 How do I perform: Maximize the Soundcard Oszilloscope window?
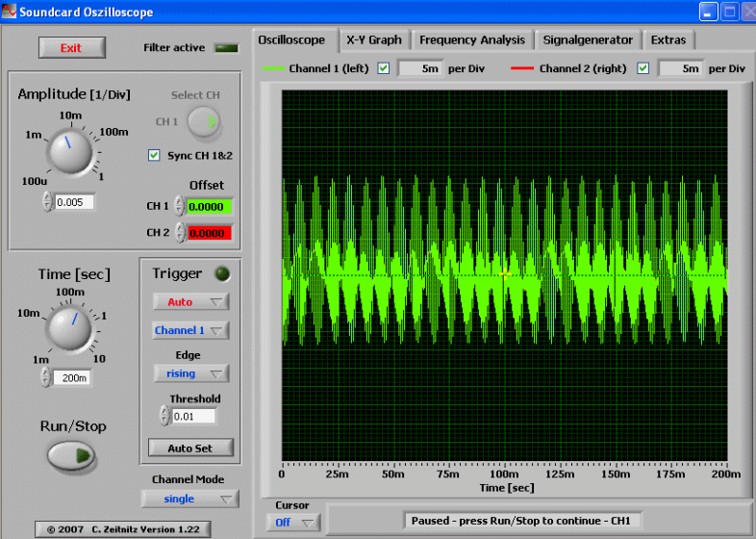click(730, 12)
